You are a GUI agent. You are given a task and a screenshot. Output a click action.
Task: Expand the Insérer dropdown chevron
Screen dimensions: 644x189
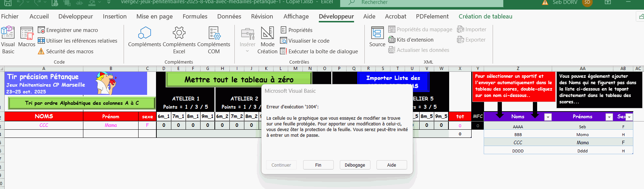tap(248, 51)
